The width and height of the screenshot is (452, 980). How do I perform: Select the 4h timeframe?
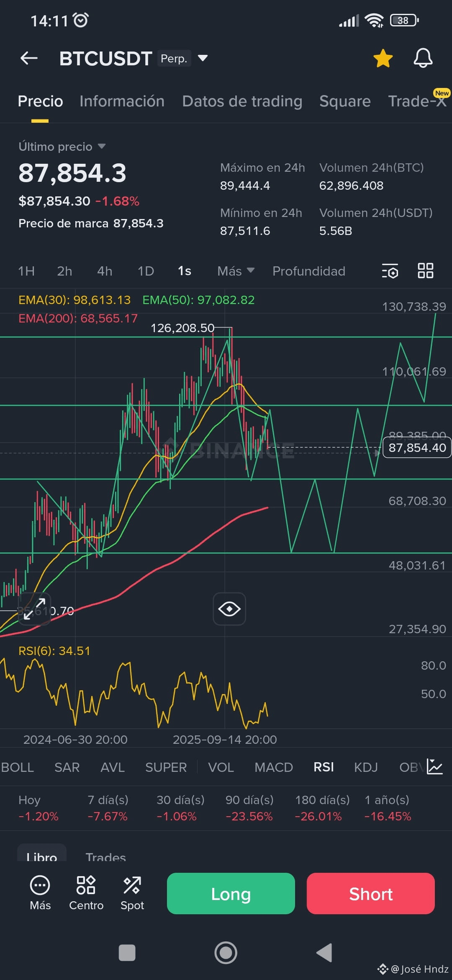pos(105,271)
